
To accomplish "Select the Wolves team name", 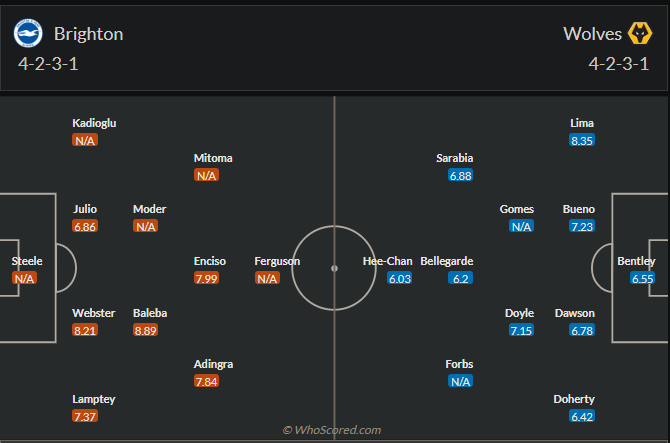I will [x=586, y=34].
